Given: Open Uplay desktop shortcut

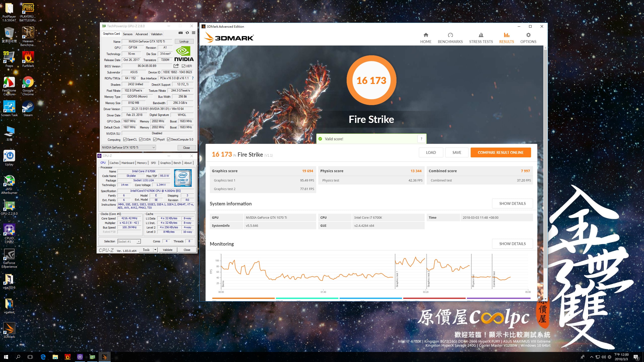Looking at the screenshot, I should (x=9, y=158).
